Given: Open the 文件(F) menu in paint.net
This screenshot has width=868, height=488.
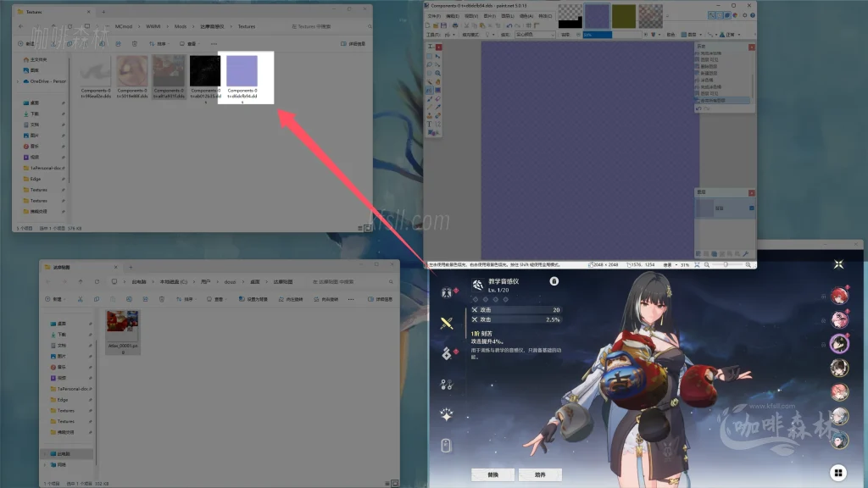Looking at the screenshot, I should 434,15.
